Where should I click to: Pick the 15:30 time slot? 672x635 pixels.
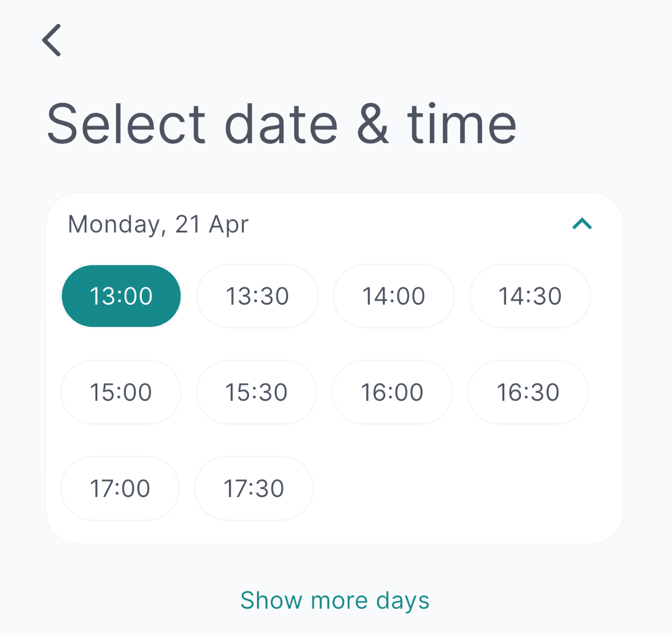(256, 392)
